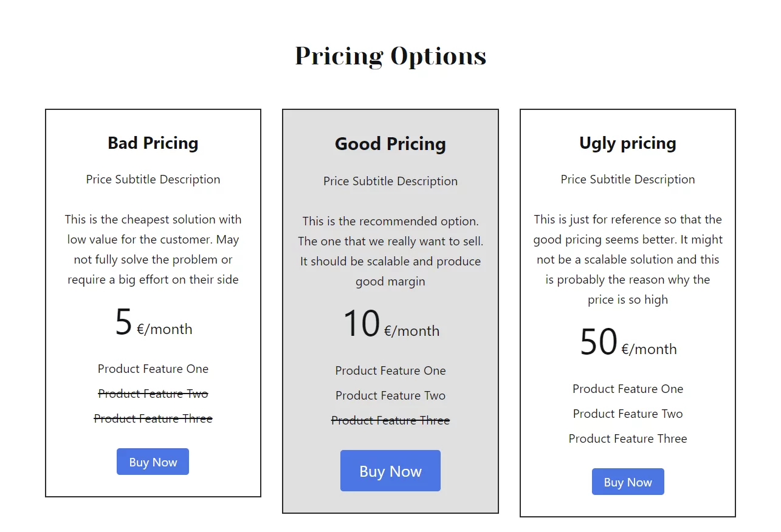Image resolution: width=781 pixels, height=532 pixels.
Task: Click the recommended option description paragraph
Action: pyautogui.click(x=390, y=251)
